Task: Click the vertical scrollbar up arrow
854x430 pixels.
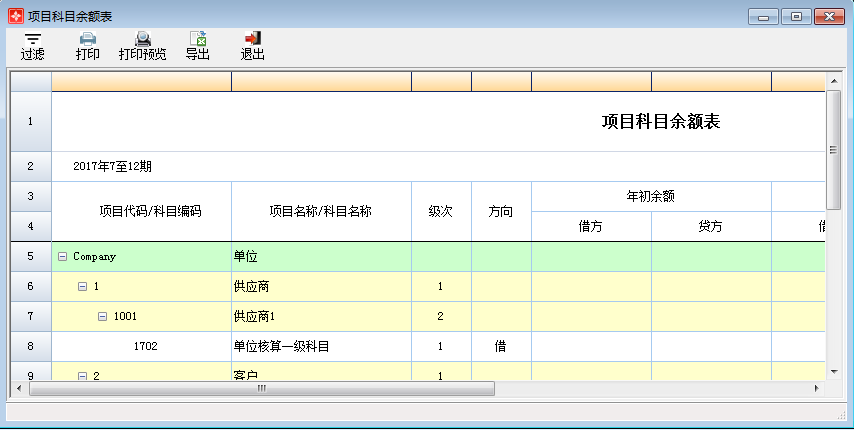Action: (x=834, y=80)
